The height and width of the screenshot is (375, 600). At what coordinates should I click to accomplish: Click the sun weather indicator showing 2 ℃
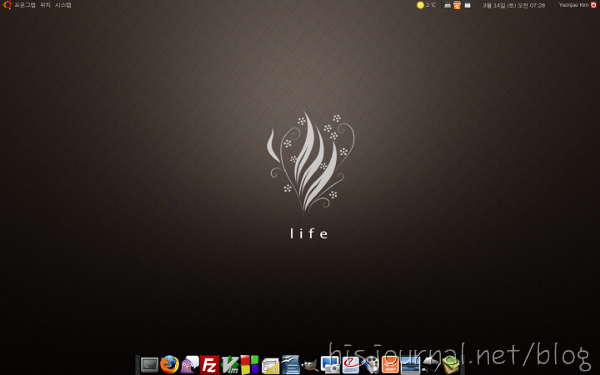click(x=426, y=5)
